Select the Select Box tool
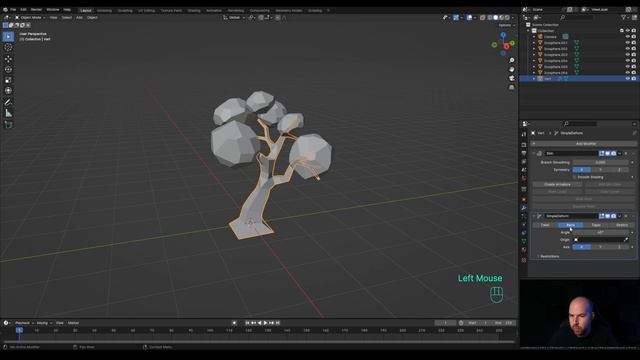 pos(8,37)
